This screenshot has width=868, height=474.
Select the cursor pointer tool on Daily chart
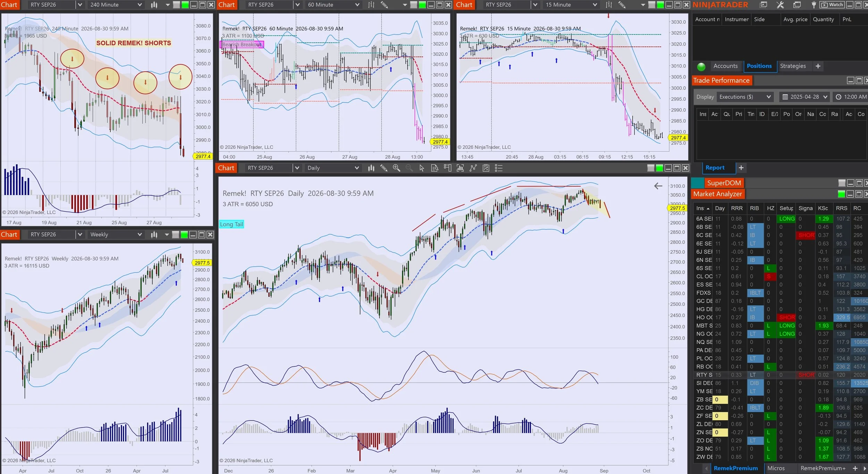tap(422, 168)
